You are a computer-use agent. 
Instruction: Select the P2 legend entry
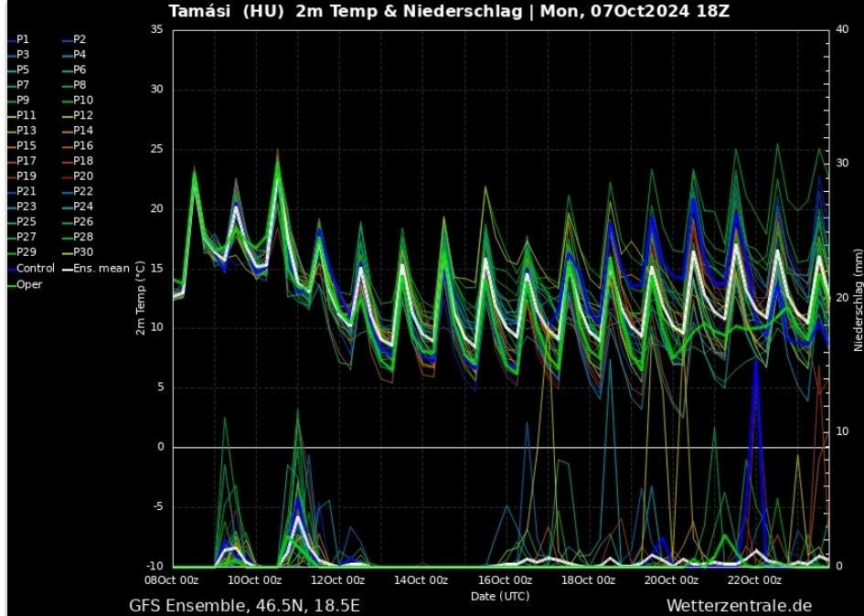coord(80,40)
